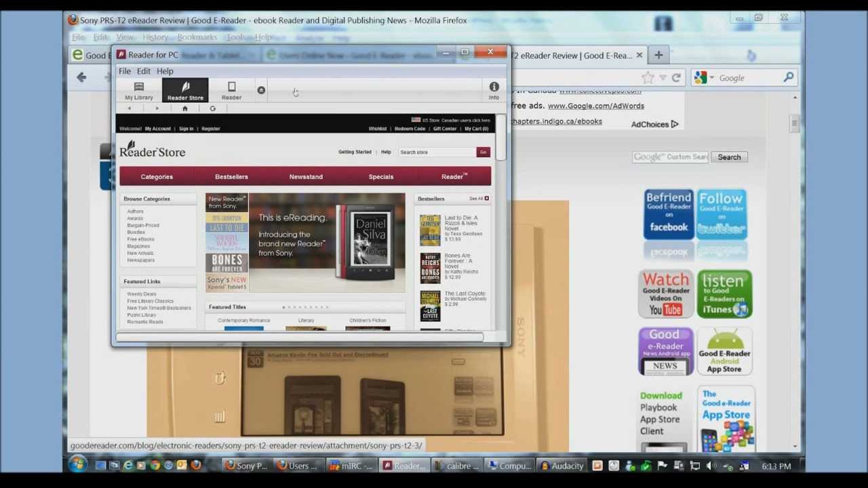
Task: Select the Reader Store toolbar icon
Action: pos(185,91)
